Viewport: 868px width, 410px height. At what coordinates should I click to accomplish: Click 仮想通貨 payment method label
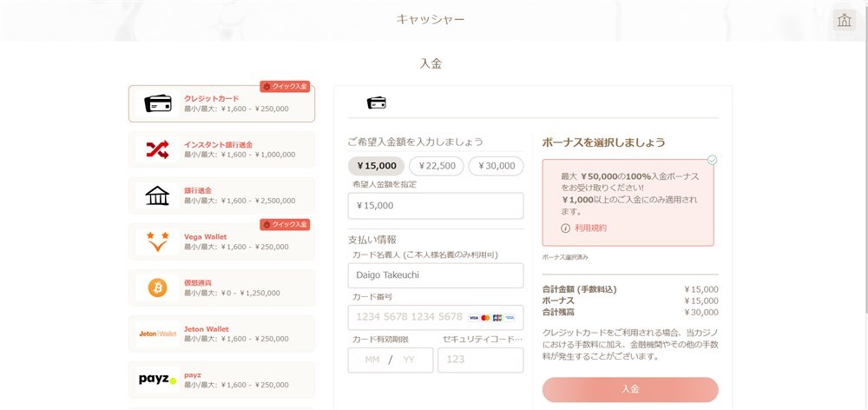tap(198, 282)
